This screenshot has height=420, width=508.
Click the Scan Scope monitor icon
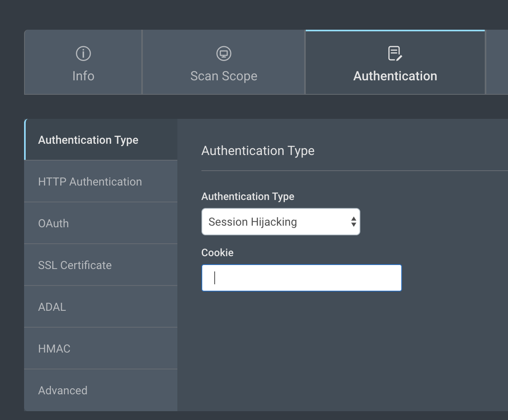(224, 53)
